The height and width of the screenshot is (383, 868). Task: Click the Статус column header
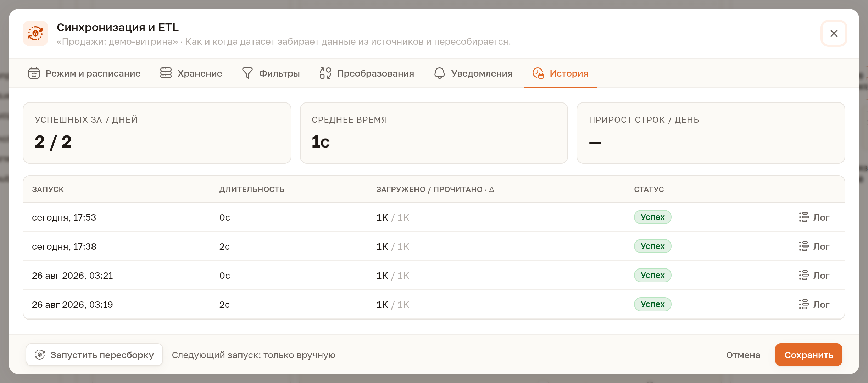tap(649, 189)
